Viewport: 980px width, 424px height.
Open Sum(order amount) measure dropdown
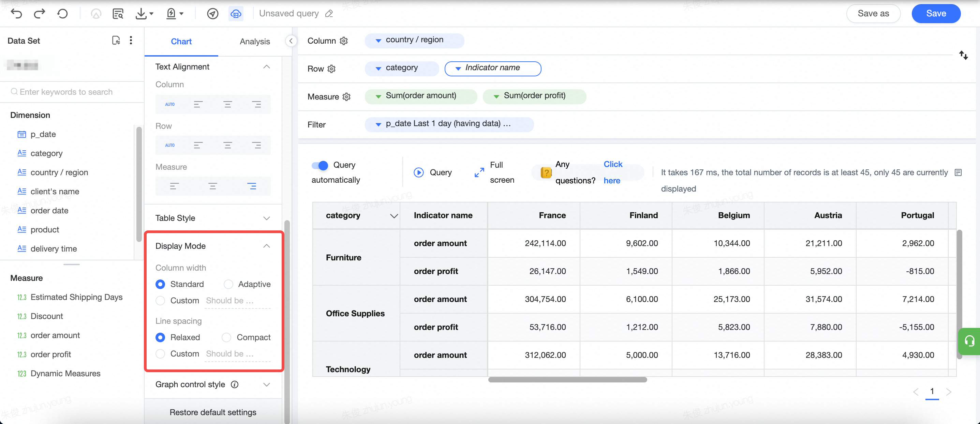(378, 96)
